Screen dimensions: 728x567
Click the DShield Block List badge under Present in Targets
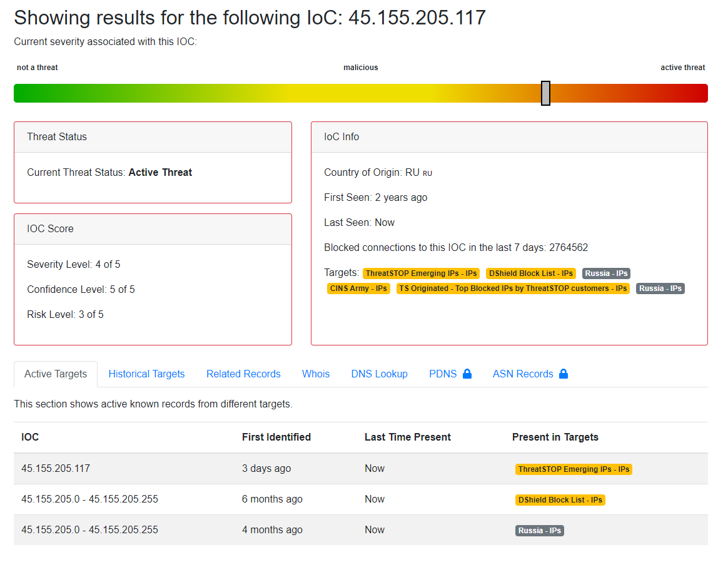point(560,499)
